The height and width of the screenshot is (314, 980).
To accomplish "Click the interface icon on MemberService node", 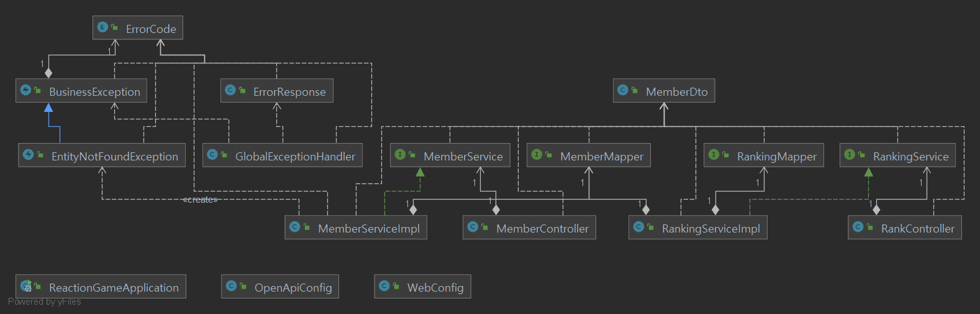I will click(400, 155).
